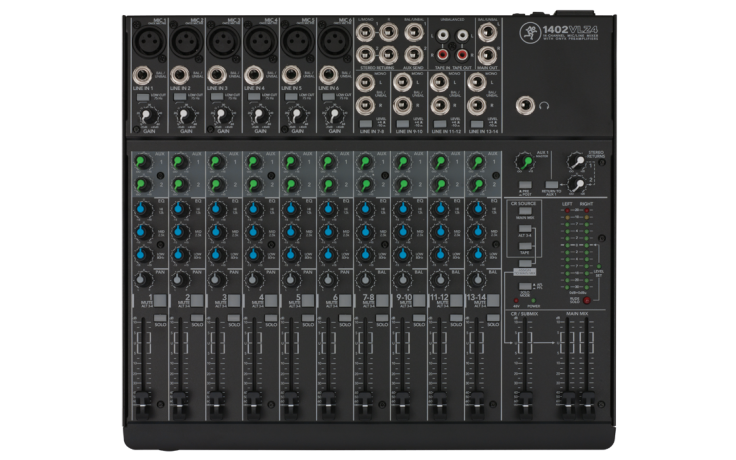Click the top red LEFT meter LED
This screenshot has height=460, width=736.
[x=567, y=210]
